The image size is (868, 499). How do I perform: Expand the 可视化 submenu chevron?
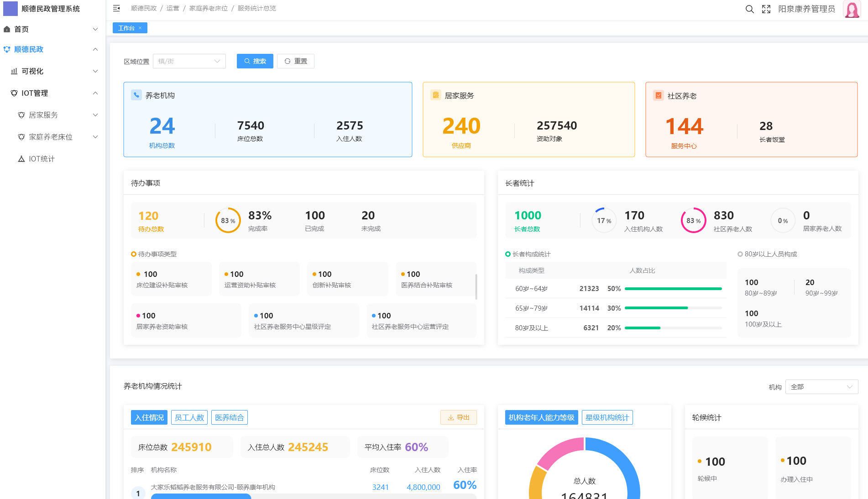point(95,71)
